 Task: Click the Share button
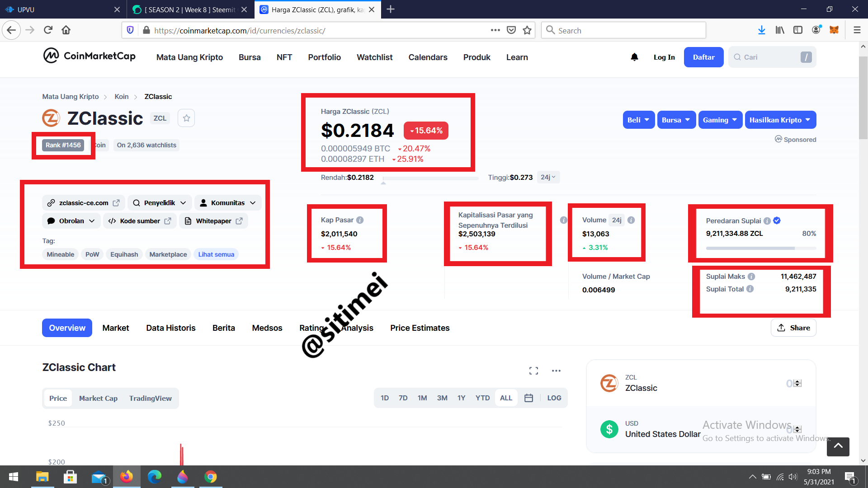(x=793, y=328)
